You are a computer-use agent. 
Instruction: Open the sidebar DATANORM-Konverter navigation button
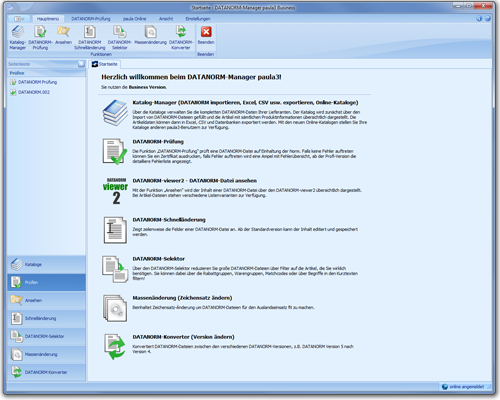pyautogui.click(x=46, y=372)
